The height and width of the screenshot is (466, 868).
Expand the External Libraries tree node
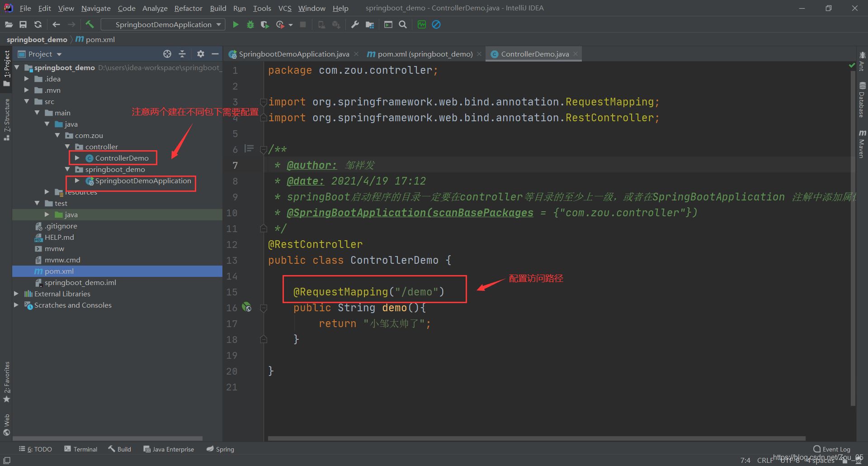point(16,294)
